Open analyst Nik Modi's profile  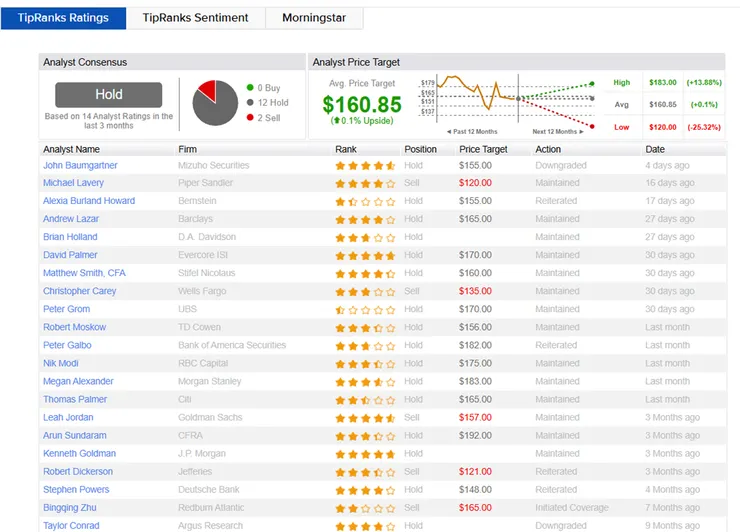click(60, 363)
